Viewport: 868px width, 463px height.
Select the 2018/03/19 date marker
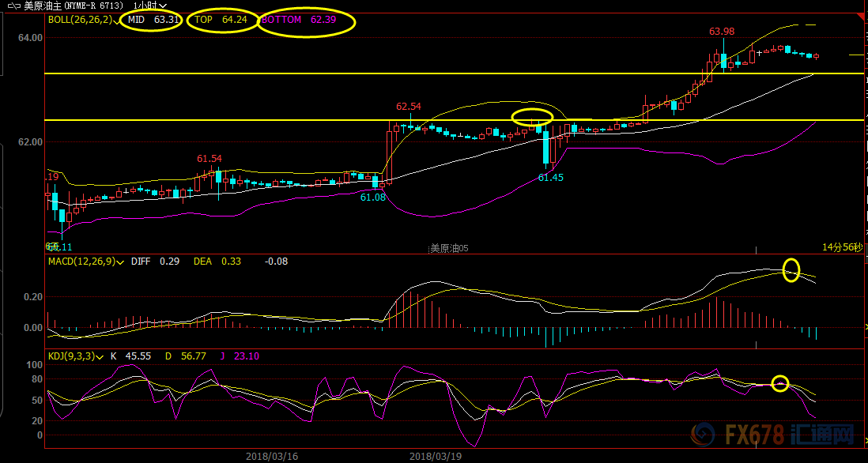[435, 457]
